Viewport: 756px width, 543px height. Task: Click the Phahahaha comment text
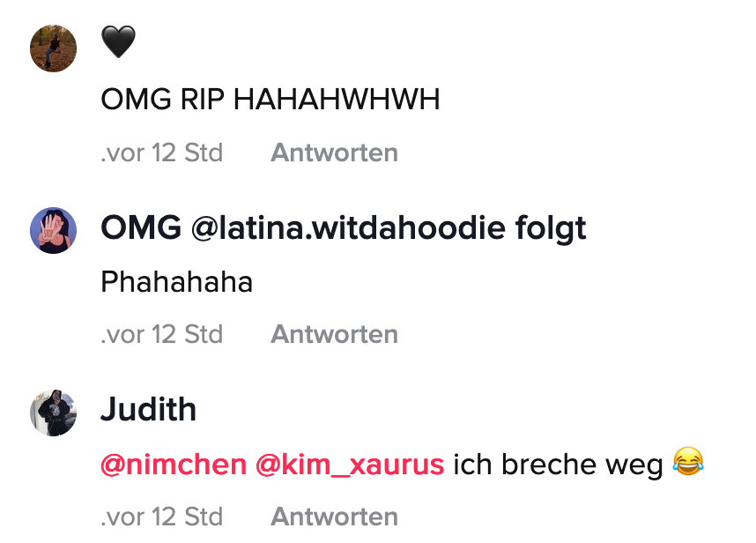point(176,281)
